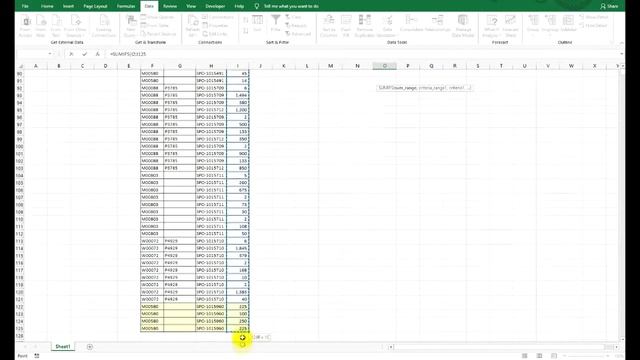The height and width of the screenshot is (360, 640).
Task: Click the Advanced filter button
Action: 298,34
